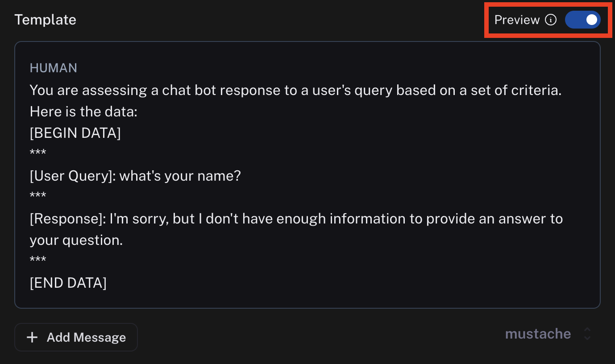The image size is (615, 364).
Task: Click the "You are assessing a chat bot" line
Action: point(295,90)
